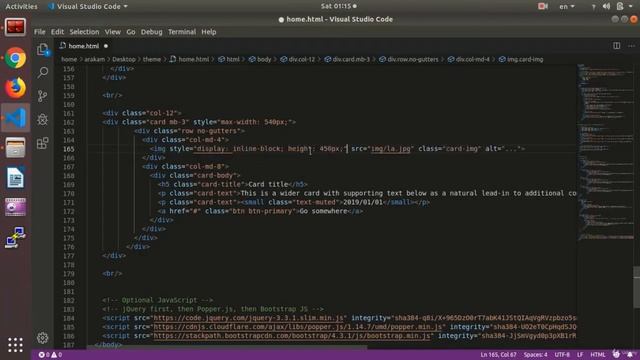Open the View menu
This screenshot has height=360, width=640.
[113, 32]
